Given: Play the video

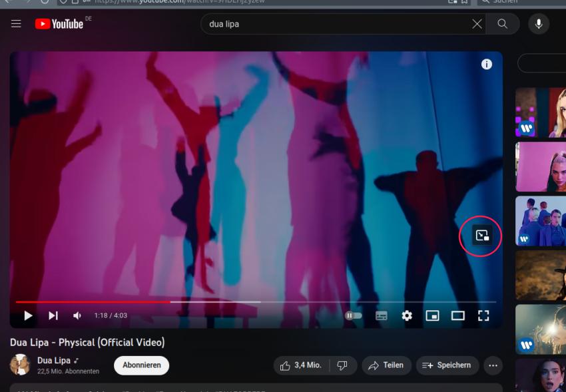Looking at the screenshot, I should tap(28, 316).
